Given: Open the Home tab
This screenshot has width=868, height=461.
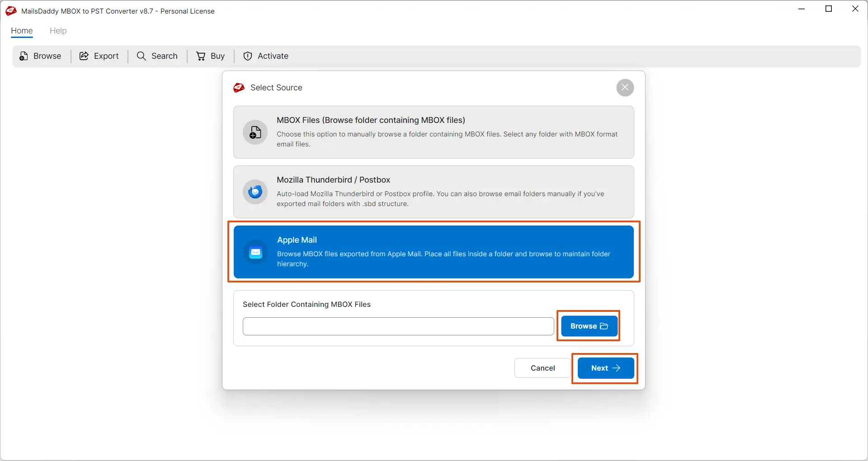Looking at the screenshot, I should click(22, 31).
